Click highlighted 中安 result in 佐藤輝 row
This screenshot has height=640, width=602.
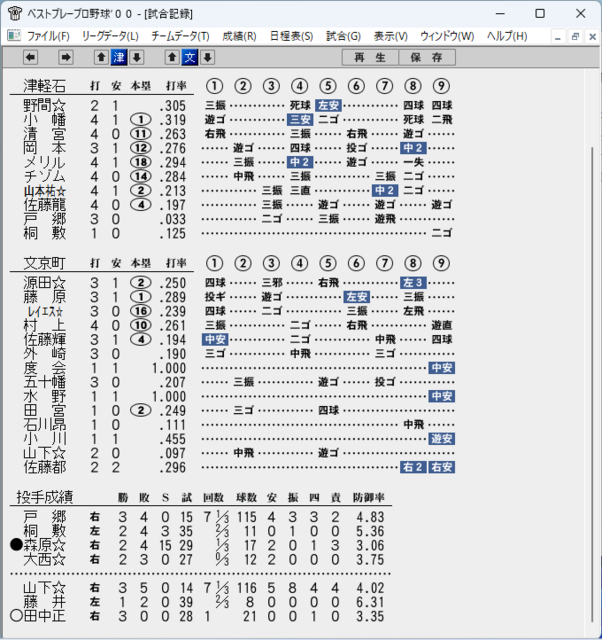pos(215,339)
